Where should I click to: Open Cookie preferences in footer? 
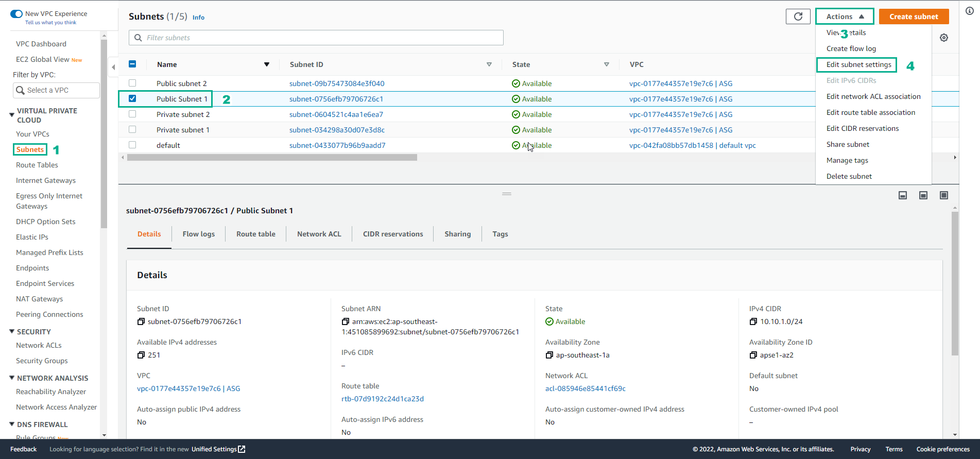click(x=943, y=449)
